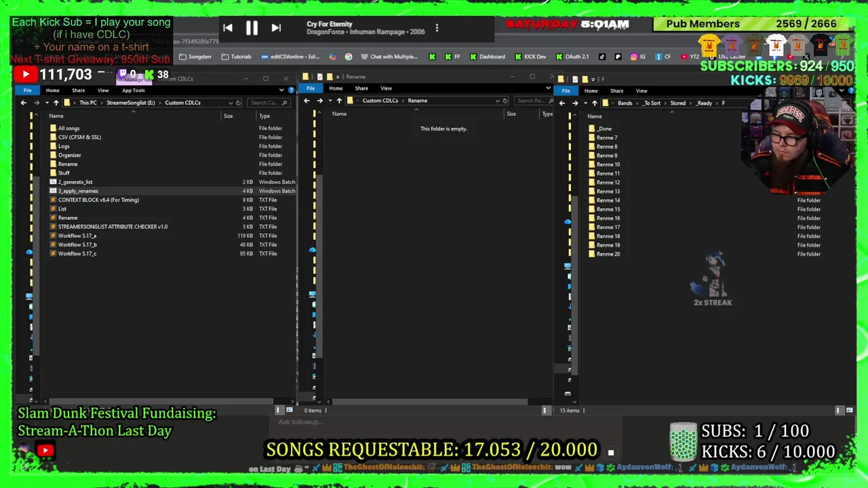This screenshot has height=488, width=868.
Task: Go up one folder in Custom CDLCs window
Action: point(56,102)
